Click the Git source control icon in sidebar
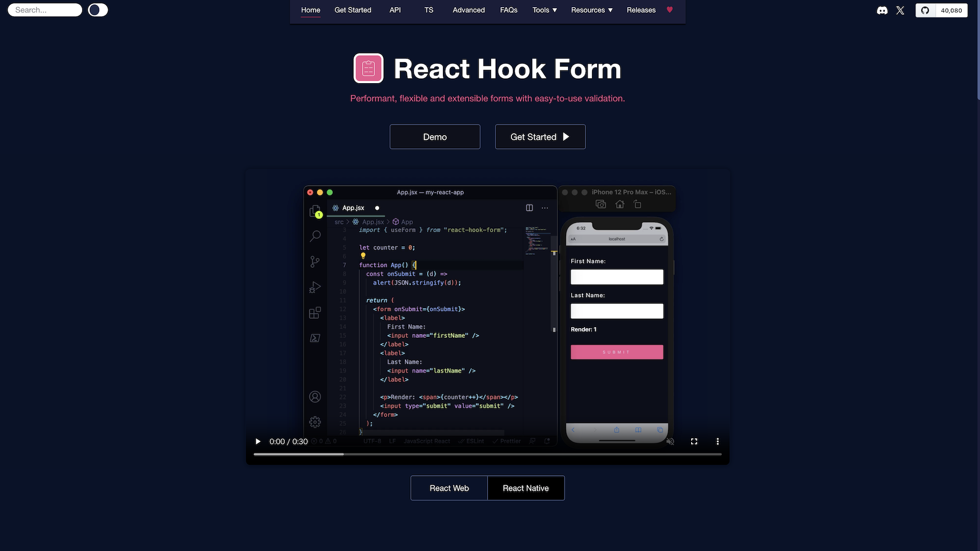The height and width of the screenshot is (551, 980). tap(315, 262)
